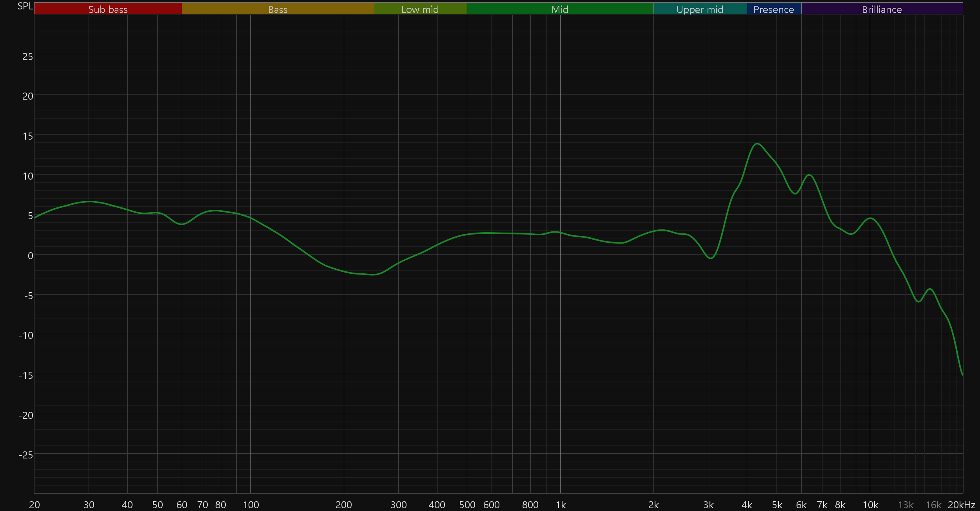Screen dimensions: 980x511
Task: Click the 13k greyed frequency axis label
Action: coord(906,505)
